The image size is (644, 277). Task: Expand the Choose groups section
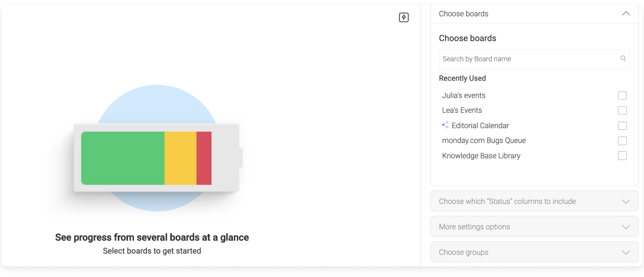click(x=534, y=252)
